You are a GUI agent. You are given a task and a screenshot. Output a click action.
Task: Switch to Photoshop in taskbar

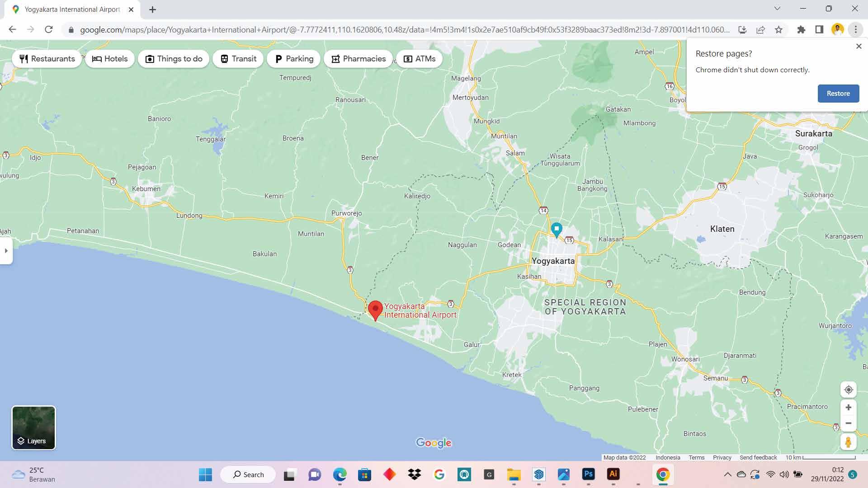[x=588, y=474]
